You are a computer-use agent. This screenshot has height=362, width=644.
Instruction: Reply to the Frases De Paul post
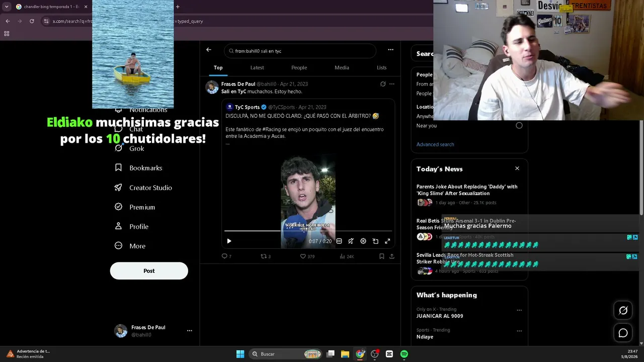(x=226, y=256)
